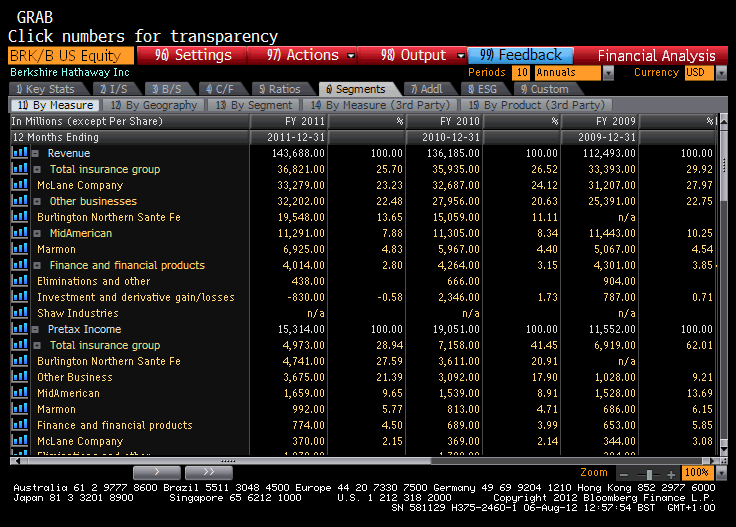Click the double arrow skip forward button
The height and width of the screenshot is (527, 736).
(209, 472)
